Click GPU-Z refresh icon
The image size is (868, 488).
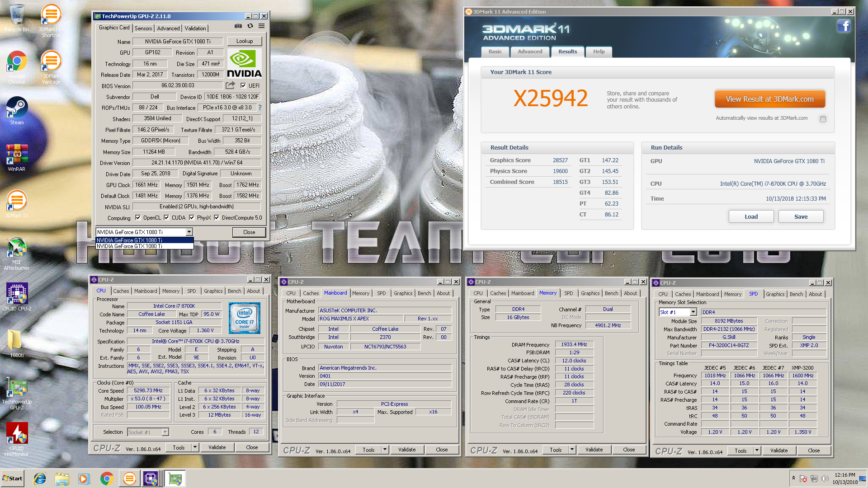point(250,26)
